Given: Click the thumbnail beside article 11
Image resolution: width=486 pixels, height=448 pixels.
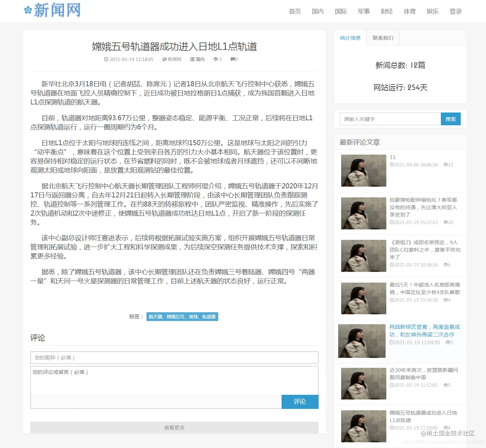Looking at the screenshot, I should [x=364, y=170].
